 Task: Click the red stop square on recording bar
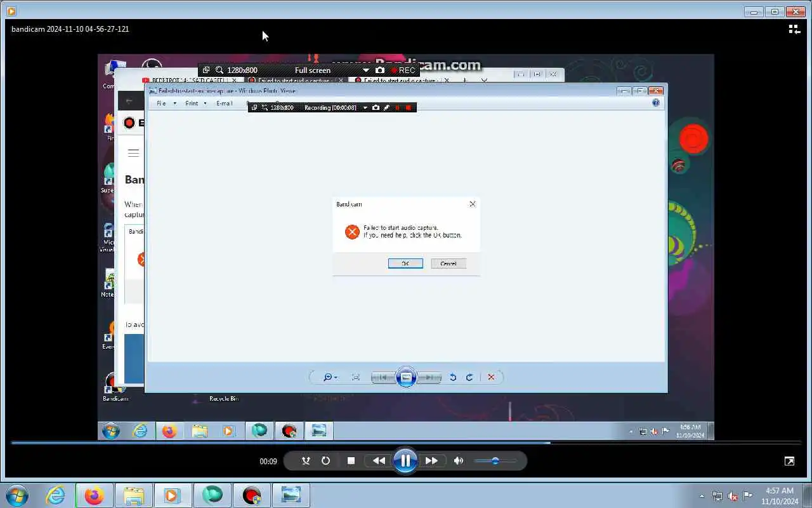click(408, 108)
